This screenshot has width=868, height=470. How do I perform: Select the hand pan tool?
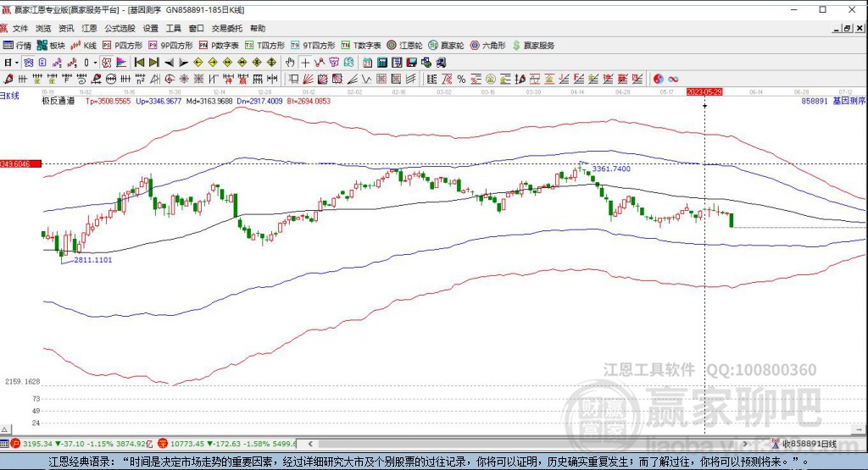tap(290, 63)
